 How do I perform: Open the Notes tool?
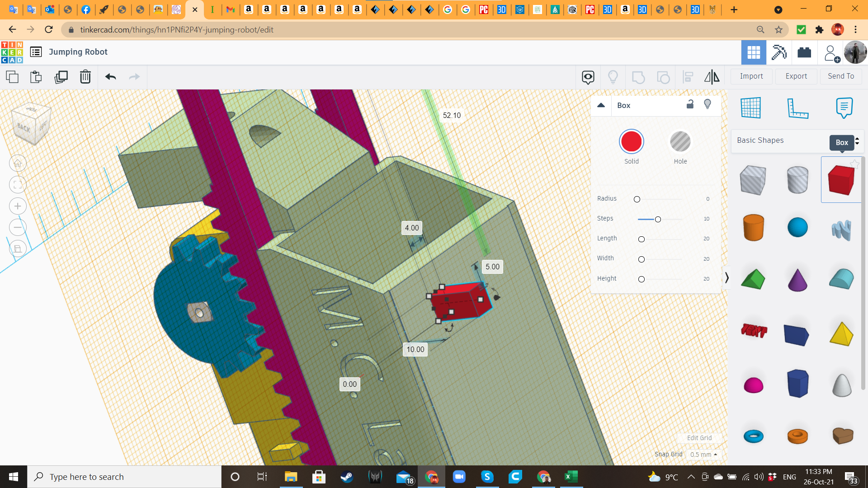pos(844,108)
